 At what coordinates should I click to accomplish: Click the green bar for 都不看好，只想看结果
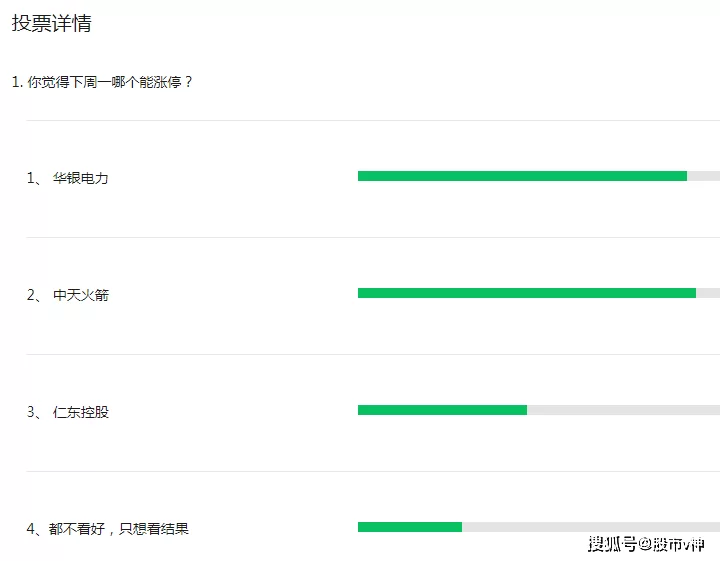click(410, 527)
